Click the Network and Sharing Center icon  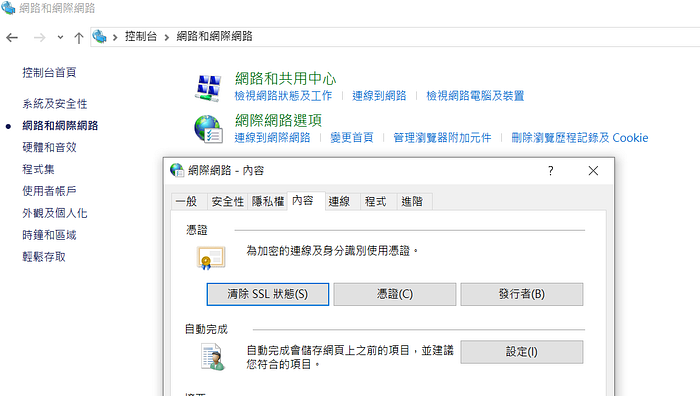(x=208, y=88)
